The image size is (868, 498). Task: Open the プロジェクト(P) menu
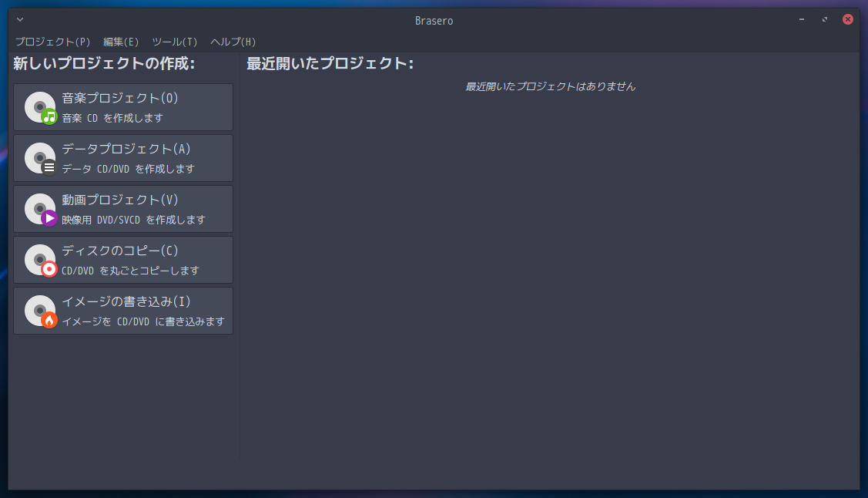52,42
